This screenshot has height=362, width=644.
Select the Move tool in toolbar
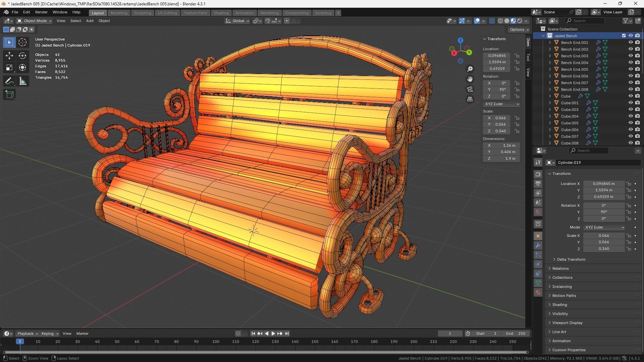point(9,55)
